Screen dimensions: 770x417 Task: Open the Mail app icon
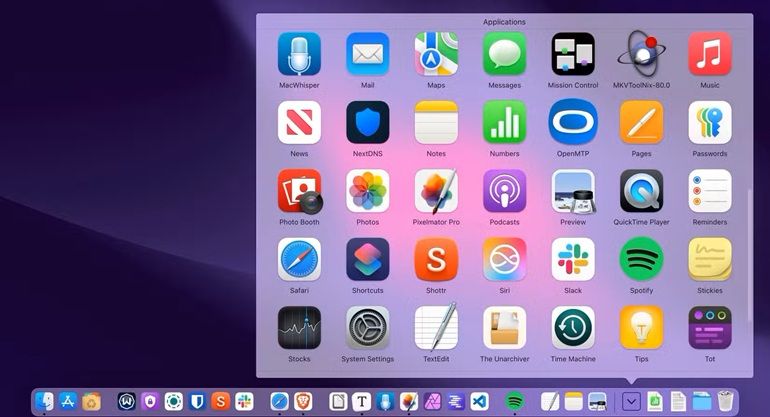tap(367, 54)
